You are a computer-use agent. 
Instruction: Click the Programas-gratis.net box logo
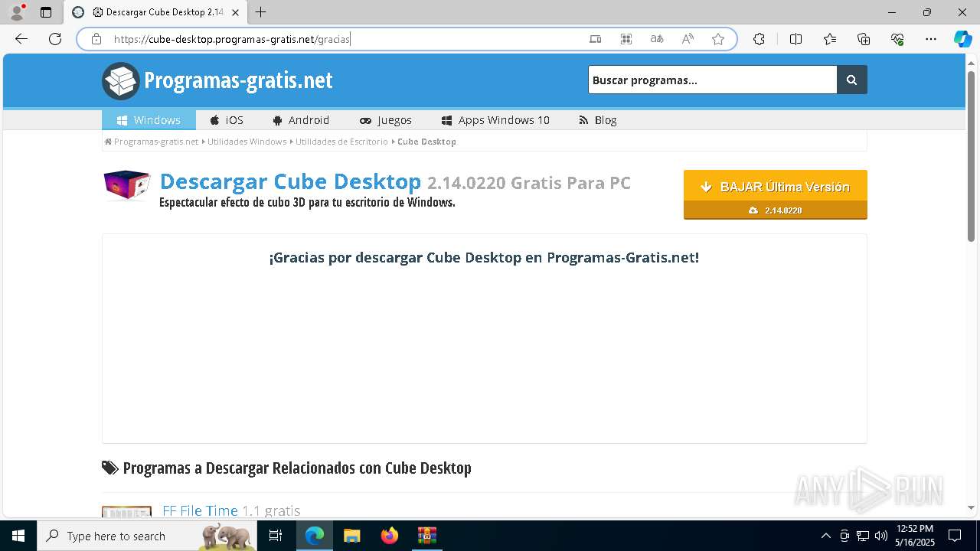coord(121,81)
